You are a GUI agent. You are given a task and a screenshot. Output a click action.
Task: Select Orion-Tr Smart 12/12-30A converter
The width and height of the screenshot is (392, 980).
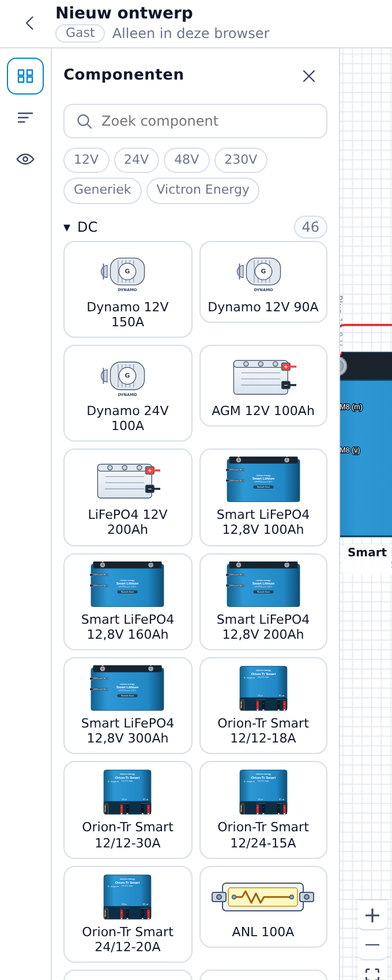tap(128, 810)
